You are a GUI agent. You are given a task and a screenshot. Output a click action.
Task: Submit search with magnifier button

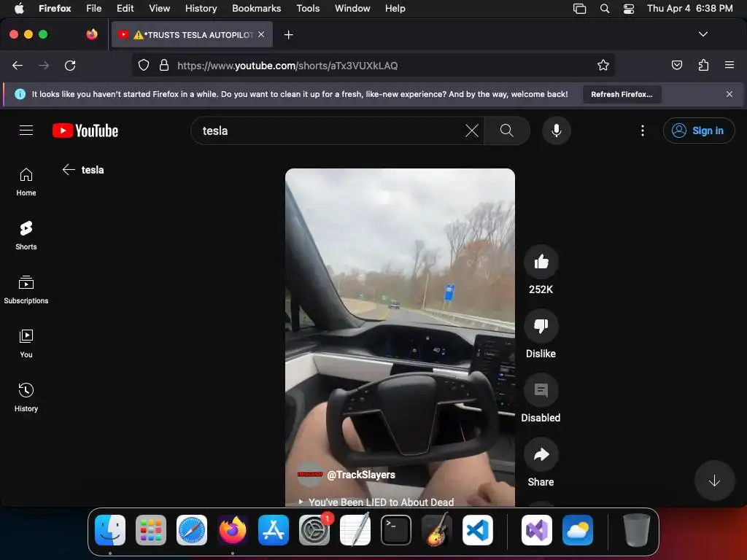(x=507, y=131)
